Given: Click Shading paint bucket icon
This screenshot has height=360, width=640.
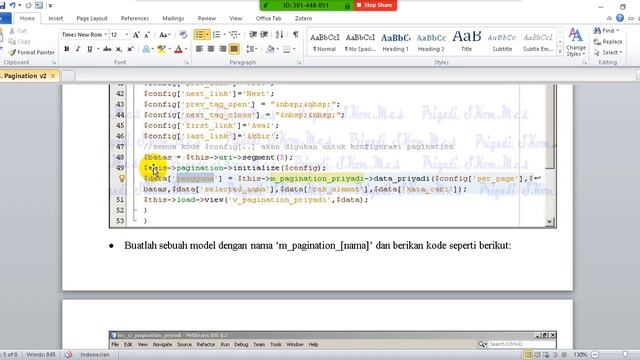Looking at the screenshot, I should pos(270,49).
